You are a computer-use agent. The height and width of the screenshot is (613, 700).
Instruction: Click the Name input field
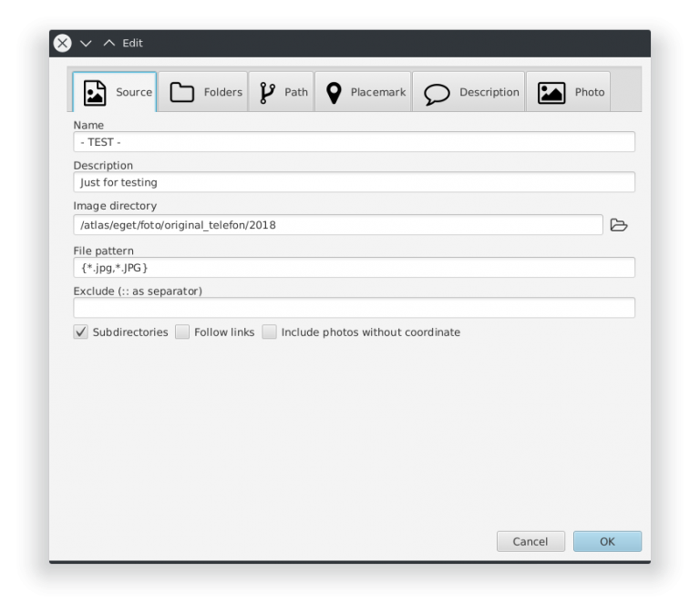point(354,142)
